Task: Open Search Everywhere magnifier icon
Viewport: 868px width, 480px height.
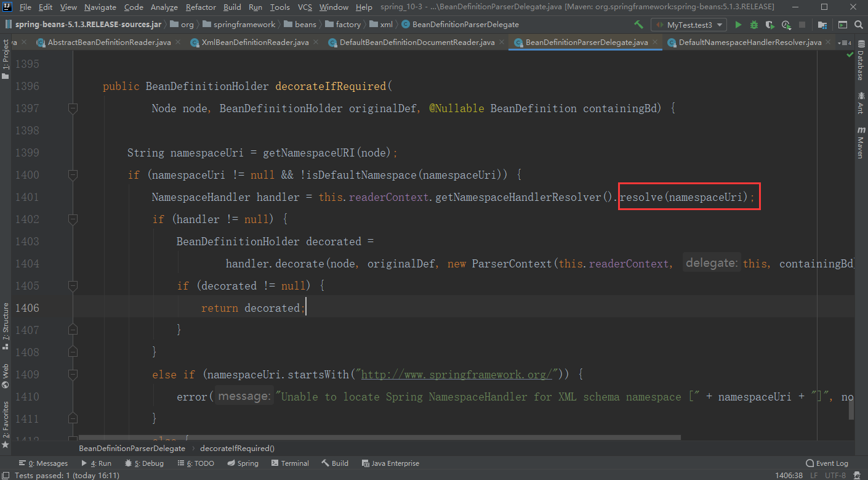Action: (858, 25)
